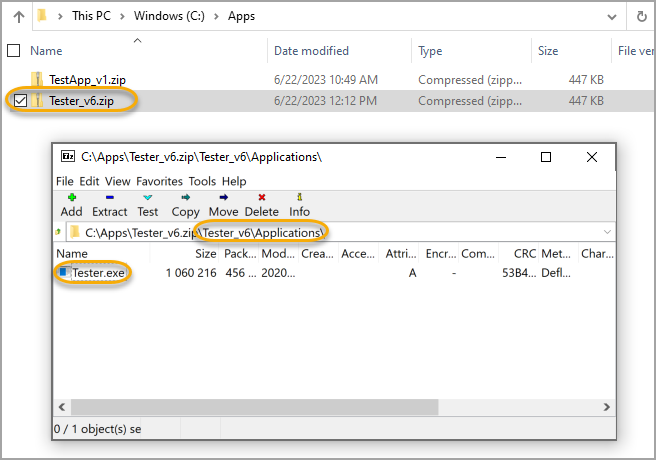Select Tester.exe in the archive

tap(99, 272)
